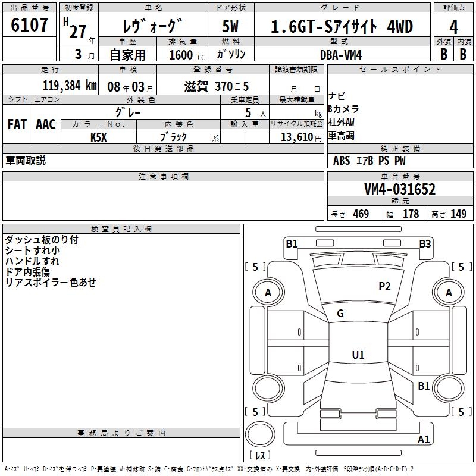Screen dimensions: 476x476
Task: Click the inspector note ダッシュ板のり付
Action: [x=42, y=240]
